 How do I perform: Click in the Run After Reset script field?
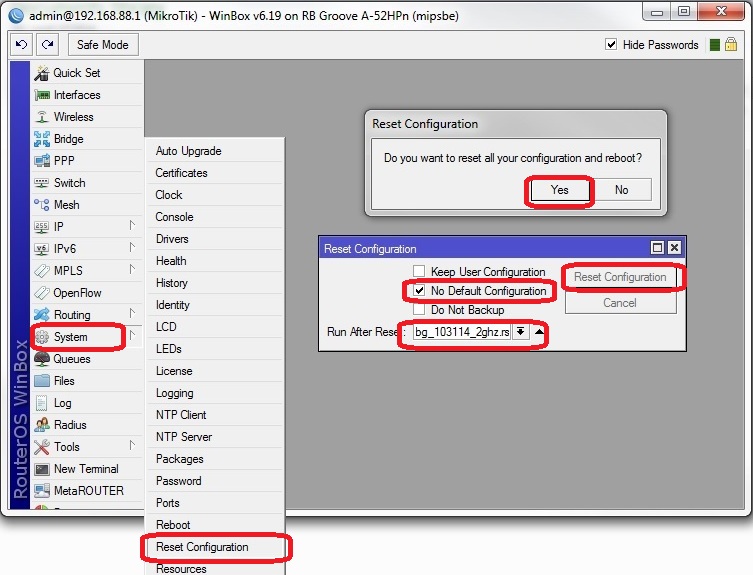461,332
